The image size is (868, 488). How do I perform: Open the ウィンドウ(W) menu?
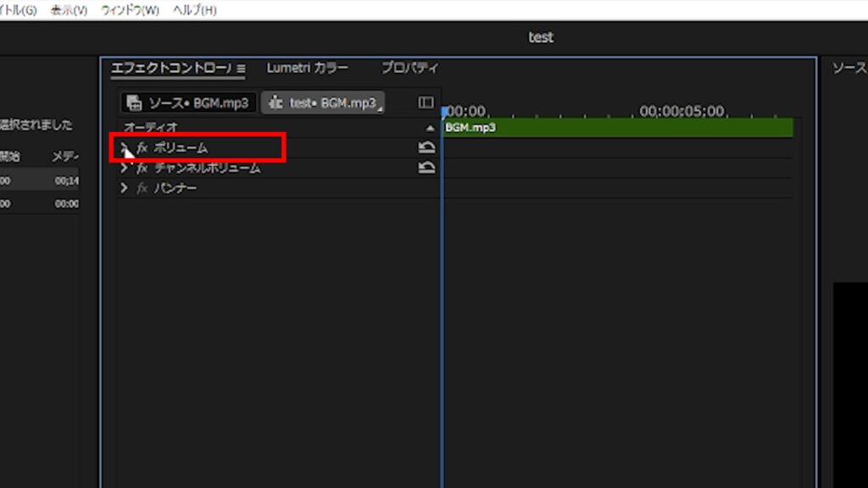(x=130, y=10)
